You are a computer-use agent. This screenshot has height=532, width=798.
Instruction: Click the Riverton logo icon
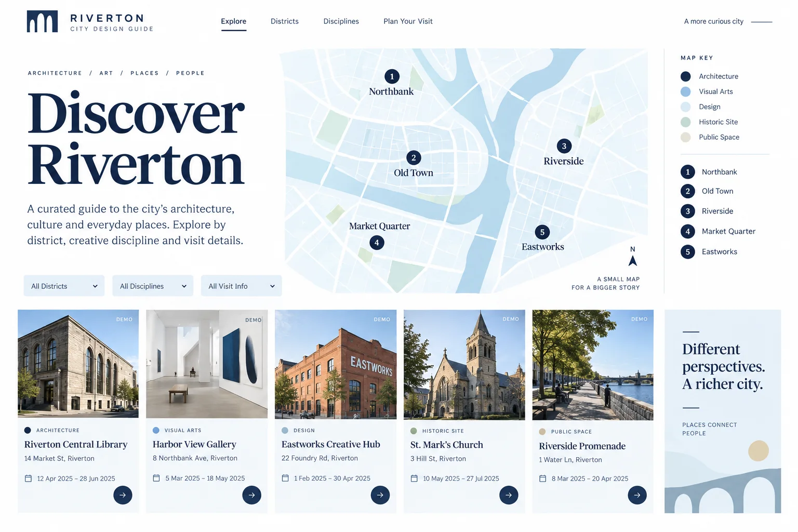click(42, 21)
